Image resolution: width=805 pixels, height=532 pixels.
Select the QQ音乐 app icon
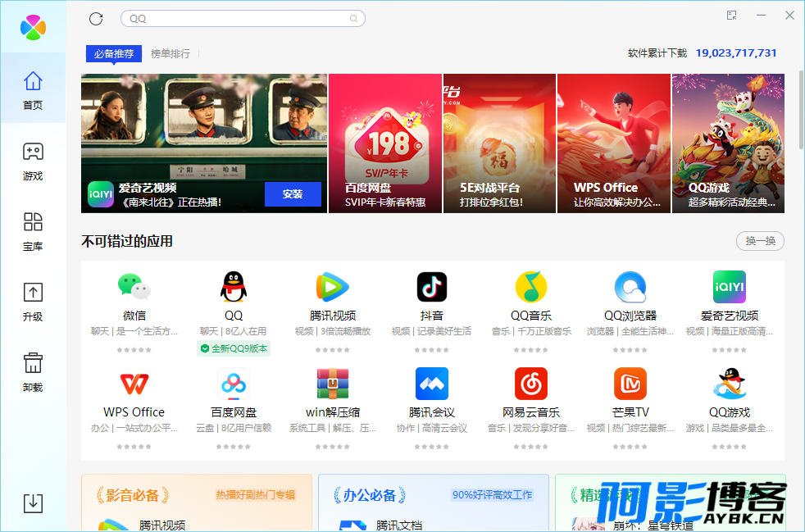click(x=531, y=287)
